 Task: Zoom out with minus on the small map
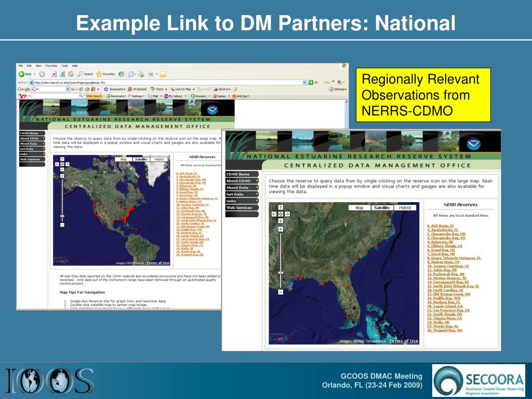pos(62,224)
